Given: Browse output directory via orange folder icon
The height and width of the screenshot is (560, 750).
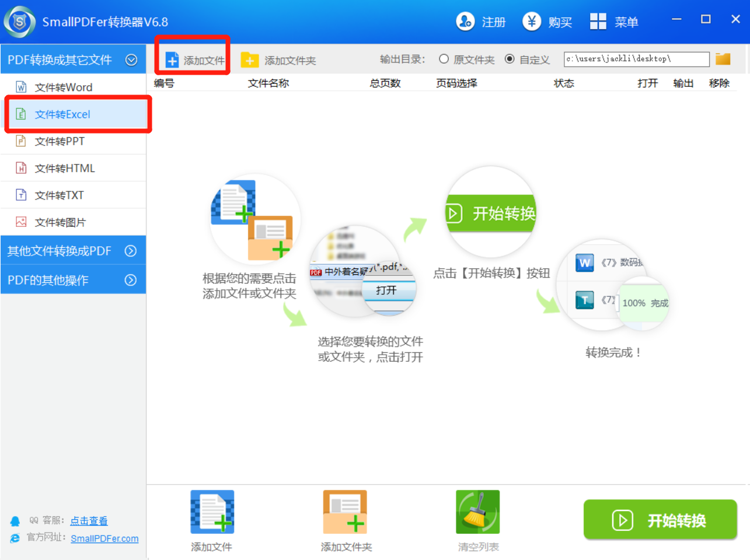Looking at the screenshot, I should click(723, 59).
